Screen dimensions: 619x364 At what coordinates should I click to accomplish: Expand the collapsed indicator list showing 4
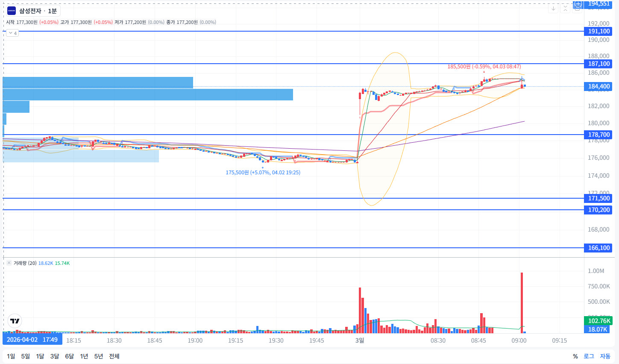(x=12, y=33)
